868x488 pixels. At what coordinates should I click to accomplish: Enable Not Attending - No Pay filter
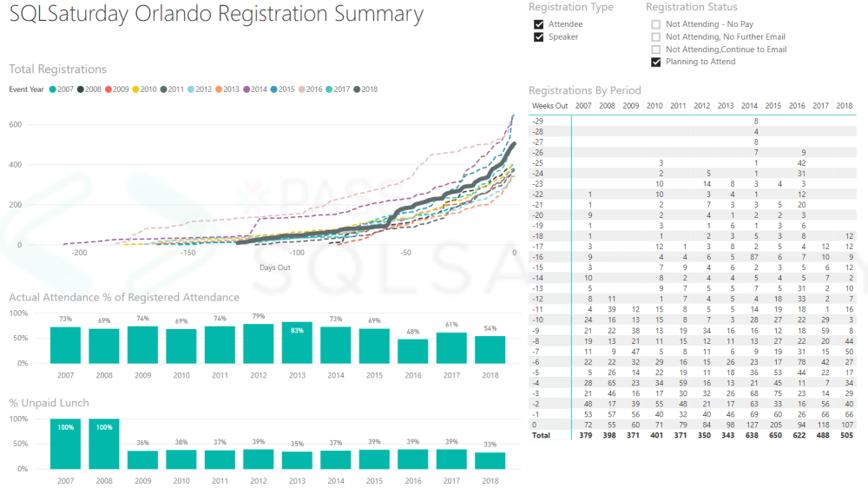pyautogui.click(x=656, y=24)
